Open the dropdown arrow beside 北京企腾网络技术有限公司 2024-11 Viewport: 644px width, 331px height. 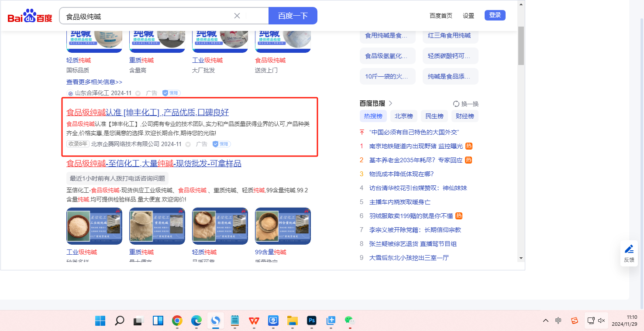point(188,144)
